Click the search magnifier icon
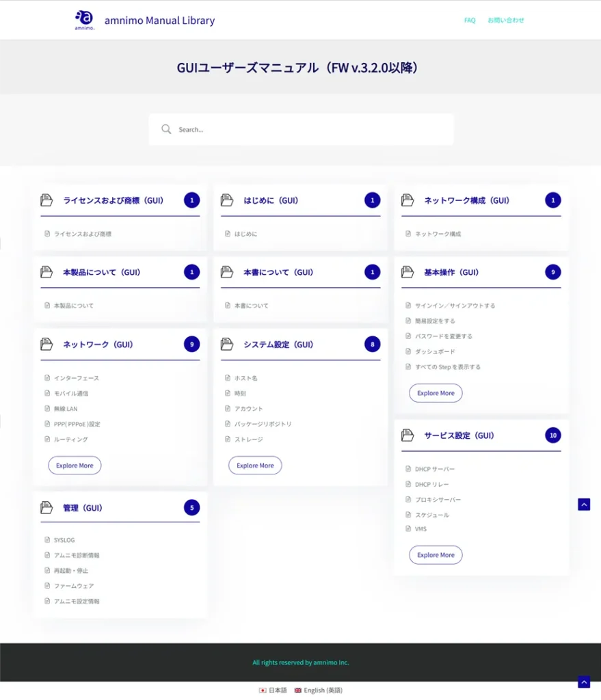 pos(166,129)
